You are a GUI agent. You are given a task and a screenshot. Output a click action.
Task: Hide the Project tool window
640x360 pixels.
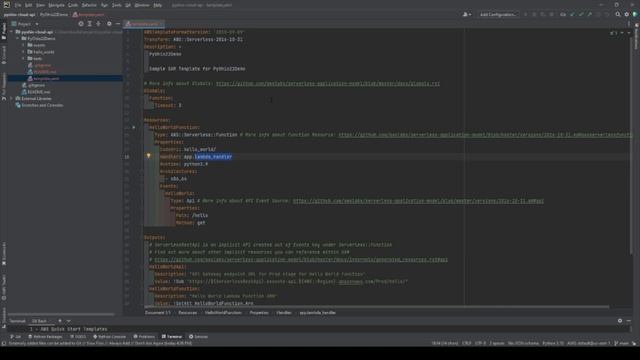(118, 24)
